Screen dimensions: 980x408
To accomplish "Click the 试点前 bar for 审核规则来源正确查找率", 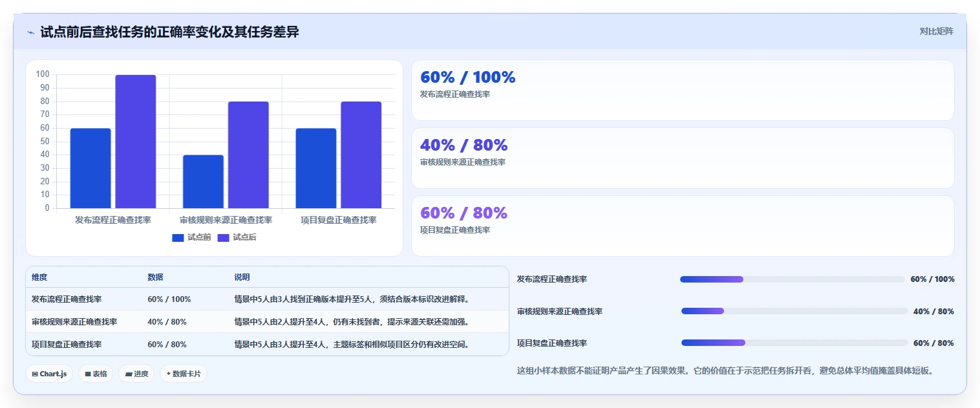I will coord(203,182).
